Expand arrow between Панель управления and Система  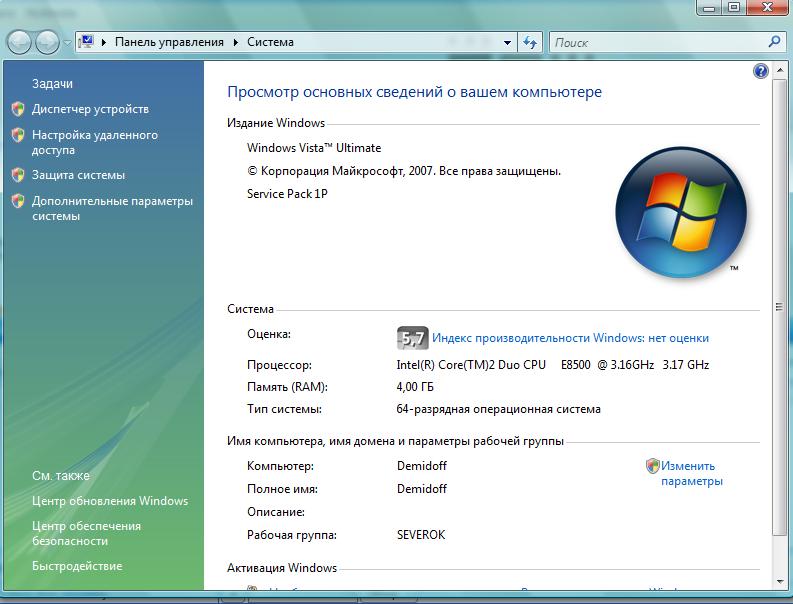click(236, 42)
